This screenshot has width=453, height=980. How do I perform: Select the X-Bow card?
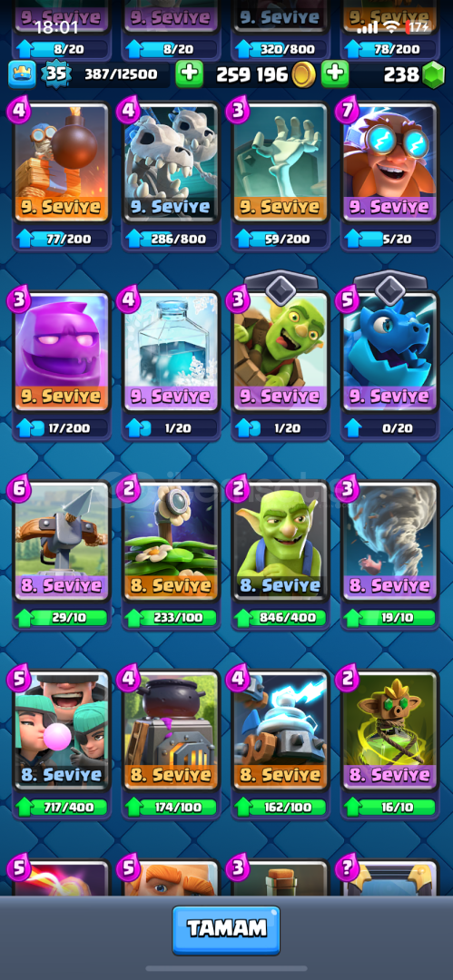click(62, 541)
